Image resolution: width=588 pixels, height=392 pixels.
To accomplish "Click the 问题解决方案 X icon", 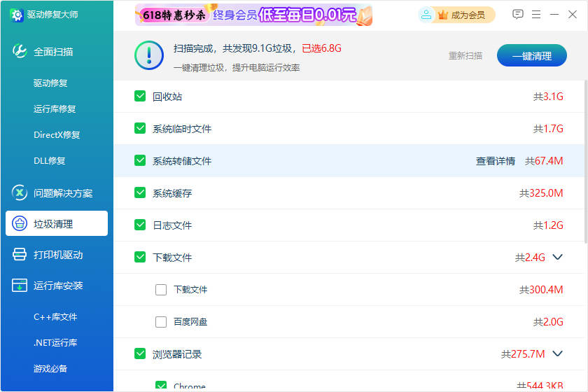I will point(20,192).
